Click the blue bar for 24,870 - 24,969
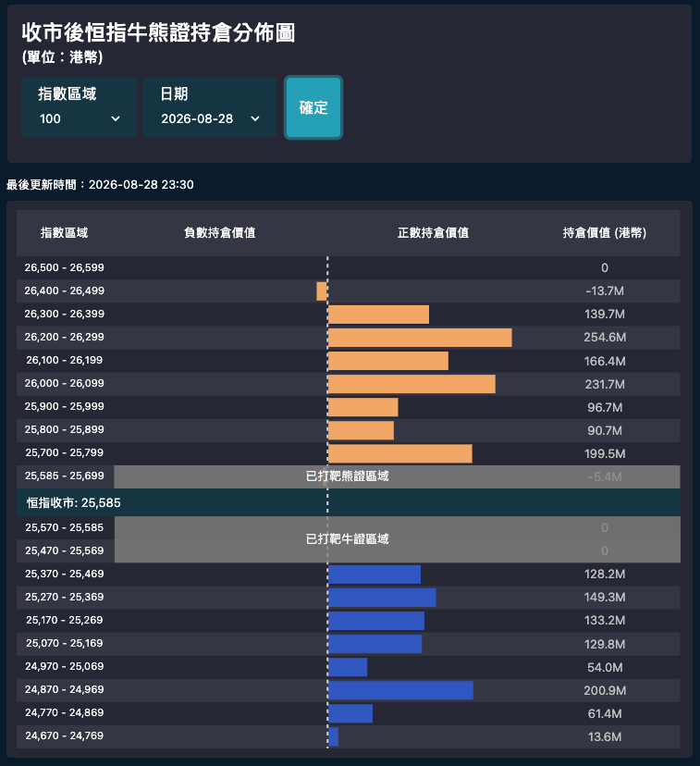The image size is (700, 766). pyautogui.click(x=400, y=690)
